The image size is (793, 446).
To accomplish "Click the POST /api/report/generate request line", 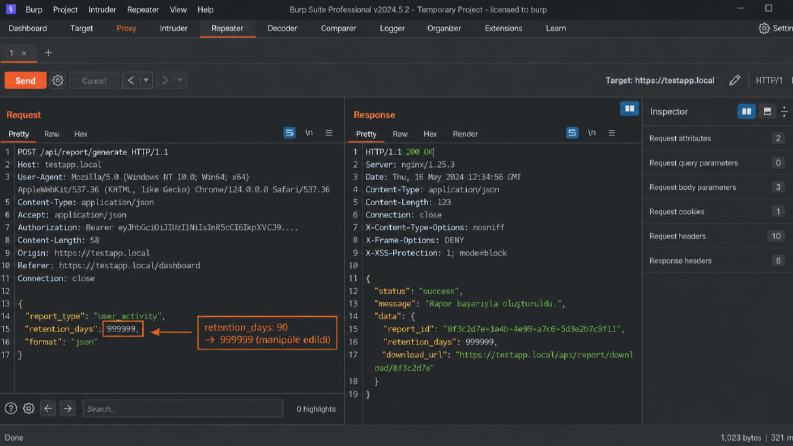I will [x=93, y=152].
